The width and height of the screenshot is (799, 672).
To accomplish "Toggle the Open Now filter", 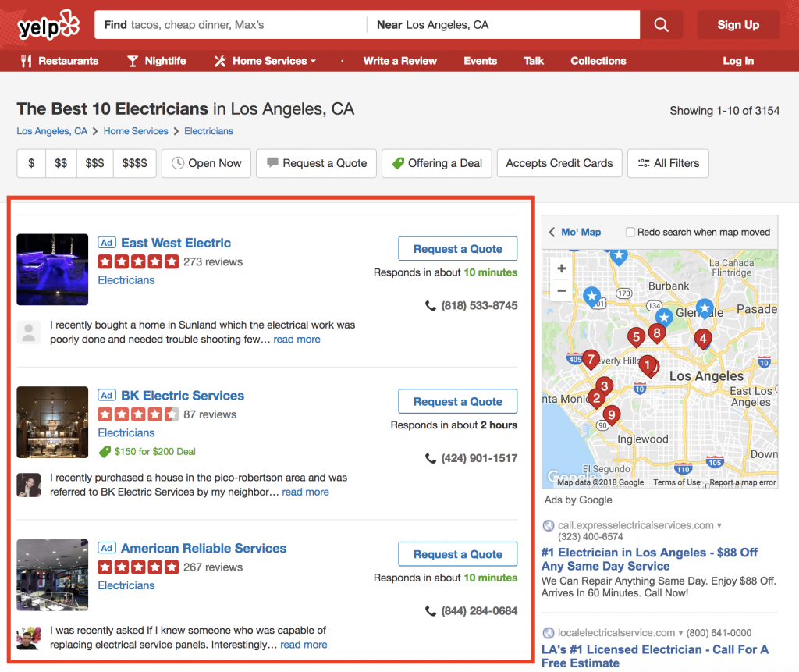I will (x=206, y=163).
